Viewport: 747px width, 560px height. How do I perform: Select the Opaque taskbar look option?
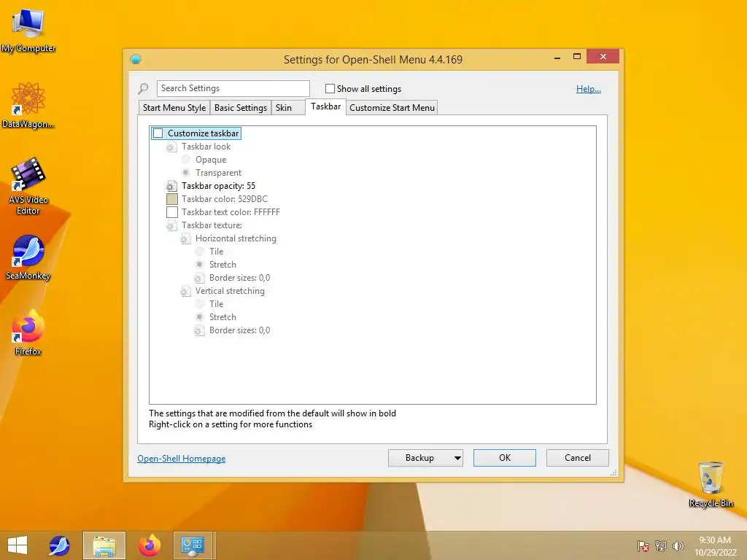tap(186, 160)
